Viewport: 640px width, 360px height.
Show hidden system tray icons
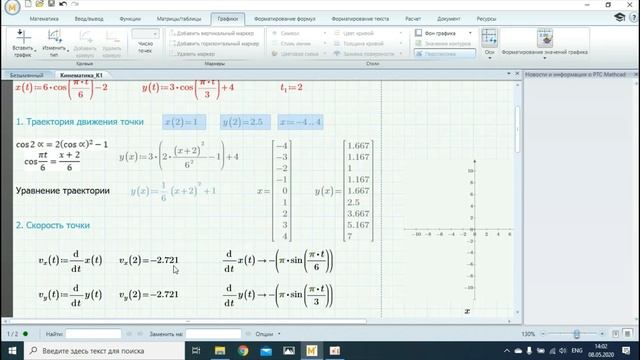[x=507, y=351]
